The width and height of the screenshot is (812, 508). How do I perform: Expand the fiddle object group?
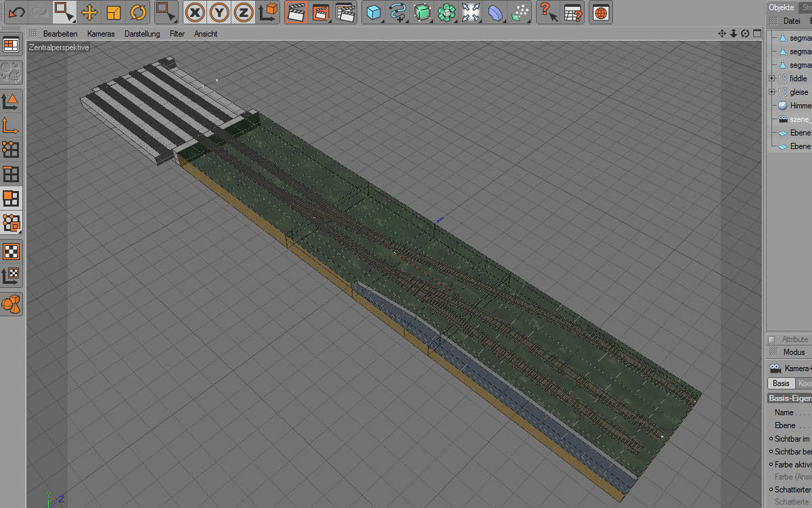[x=771, y=79]
